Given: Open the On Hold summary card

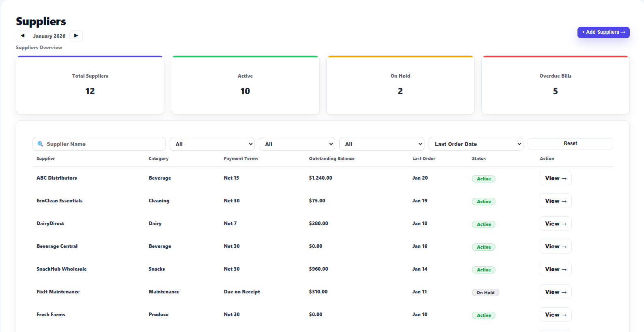Looking at the screenshot, I should (x=401, y=85).
